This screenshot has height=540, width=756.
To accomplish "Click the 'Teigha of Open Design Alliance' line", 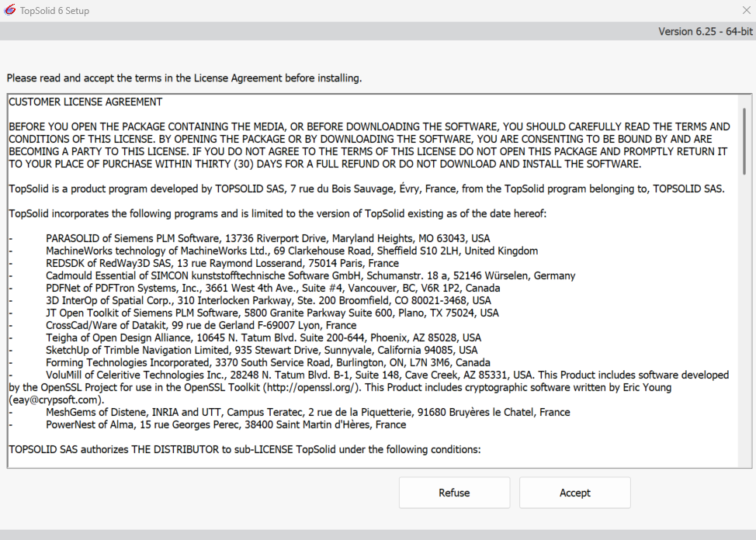I will (264, 338).
